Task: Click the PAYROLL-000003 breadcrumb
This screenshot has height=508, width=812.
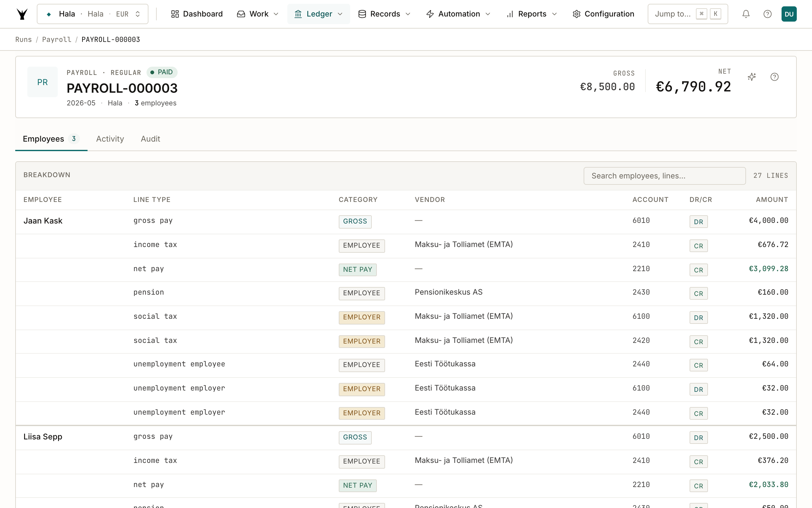Action: 111,40
